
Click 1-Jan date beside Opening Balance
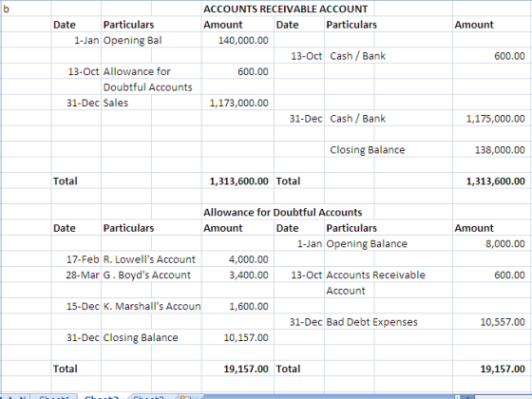click(310, 243)
